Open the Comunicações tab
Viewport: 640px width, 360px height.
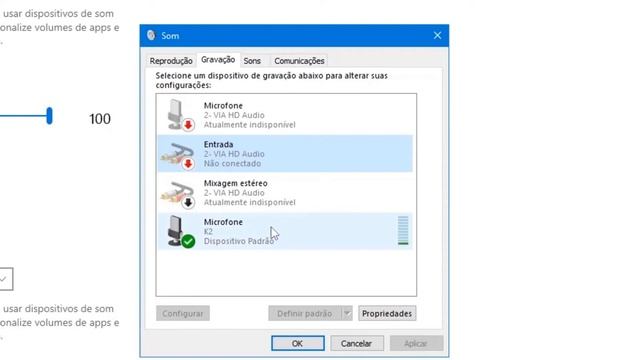point(299,61)
